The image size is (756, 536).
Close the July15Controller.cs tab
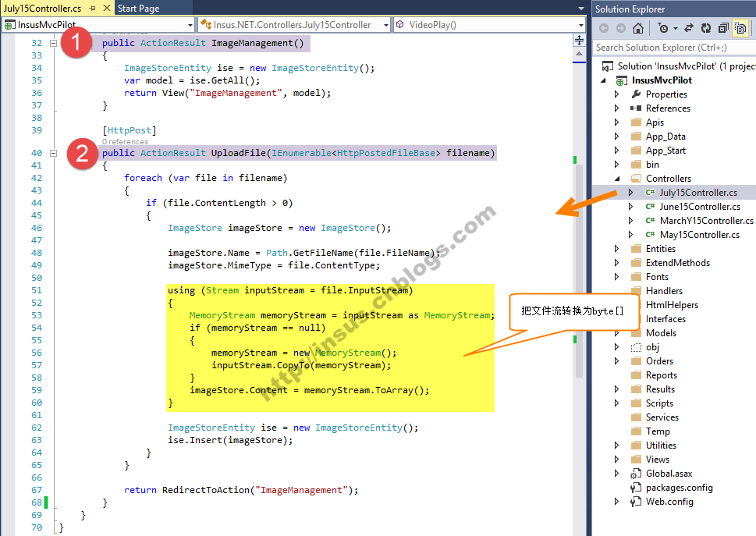point(106,9)
